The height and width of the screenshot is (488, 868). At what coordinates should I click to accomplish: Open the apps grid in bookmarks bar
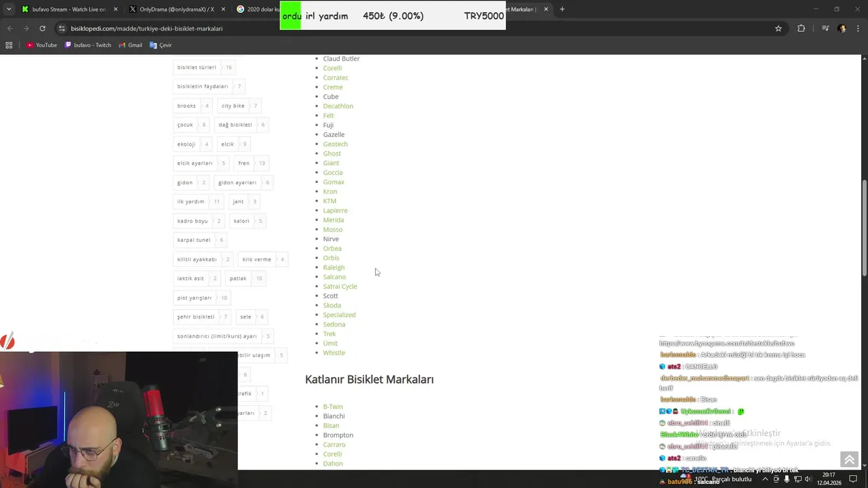point(9,45)
